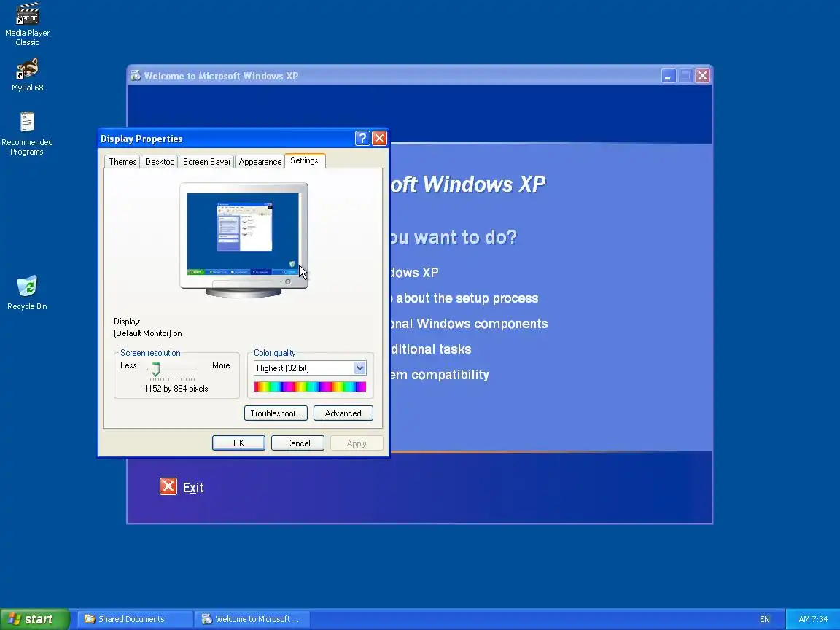
Task: Open the Recommended Programs text file icon
Action: coord(27,133)
